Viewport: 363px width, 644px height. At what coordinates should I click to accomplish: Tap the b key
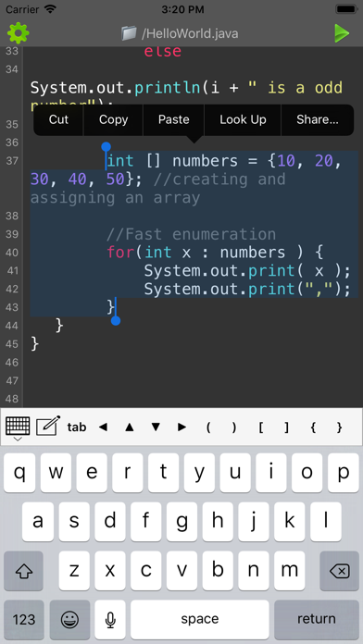pyautogui.click(x=218, y=571)
